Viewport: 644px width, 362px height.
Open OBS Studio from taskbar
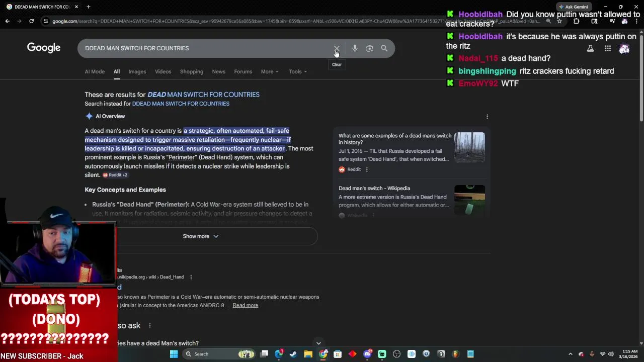396,354
